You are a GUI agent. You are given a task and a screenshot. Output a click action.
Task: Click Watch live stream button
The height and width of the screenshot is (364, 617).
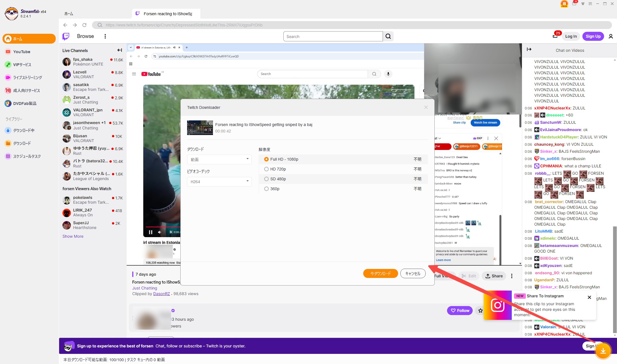point(485,123)
